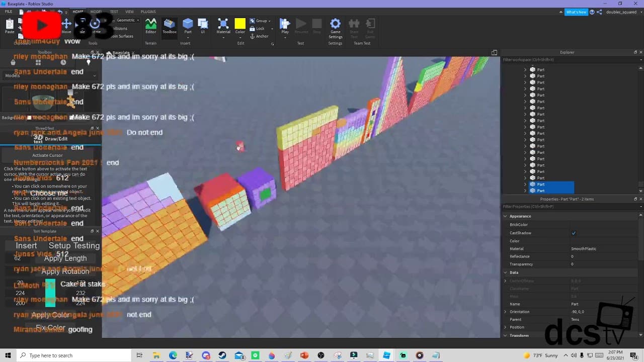Open the Recent tab clock icon in Toolbox
644x362 pixels.
pyautogui.click(x=63, y=62)
